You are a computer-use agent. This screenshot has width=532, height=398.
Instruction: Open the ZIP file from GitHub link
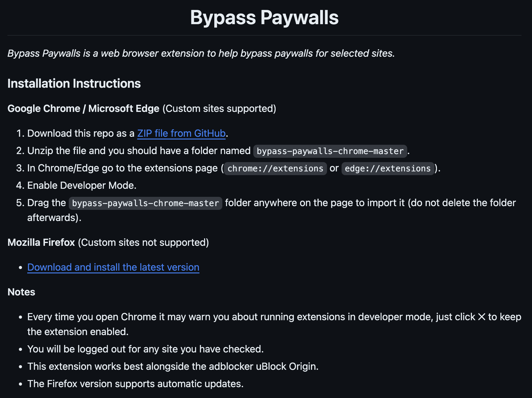[x=181, y=133]
